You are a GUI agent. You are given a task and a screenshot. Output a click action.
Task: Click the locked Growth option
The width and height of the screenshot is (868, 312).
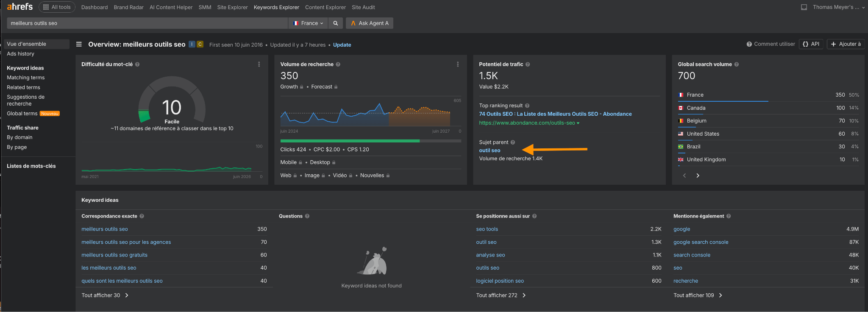coord(292,87)
